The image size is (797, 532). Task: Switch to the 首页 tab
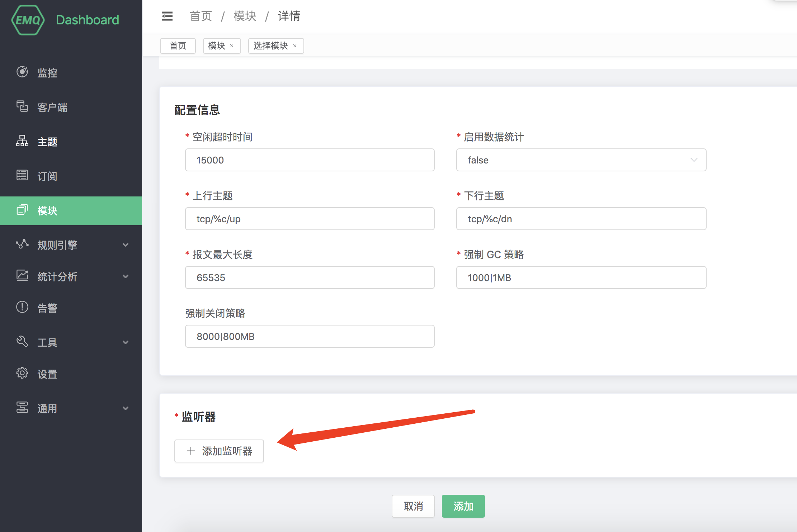pyautogui.click(x=178, y=46)
